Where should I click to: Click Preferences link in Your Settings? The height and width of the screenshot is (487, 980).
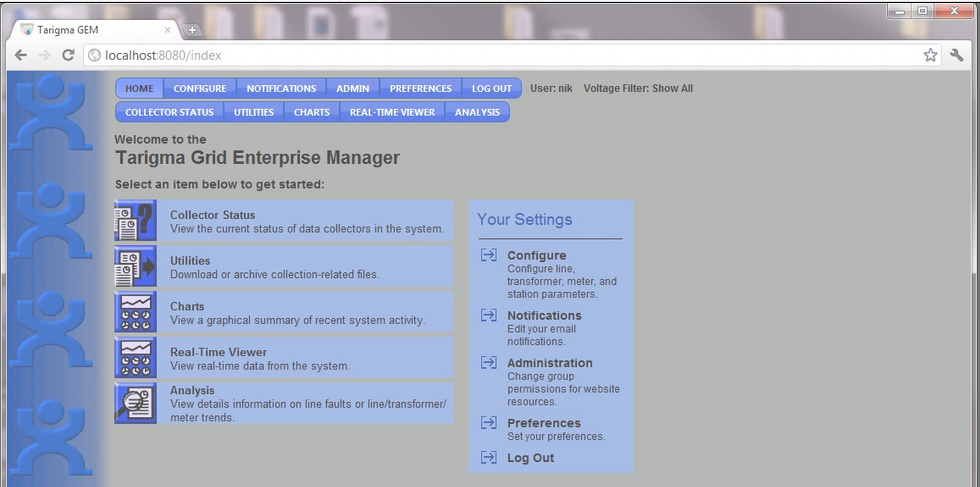[544, 423]
